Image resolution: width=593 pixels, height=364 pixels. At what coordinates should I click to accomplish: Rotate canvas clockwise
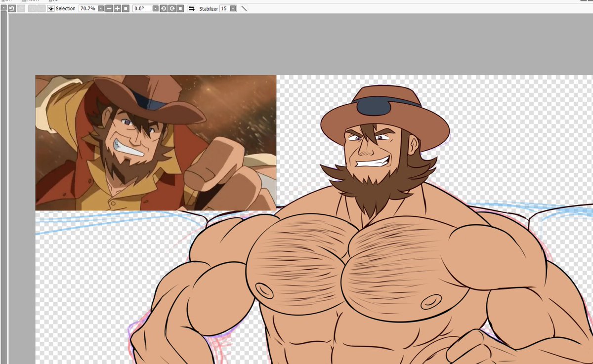tap(172, 8)
